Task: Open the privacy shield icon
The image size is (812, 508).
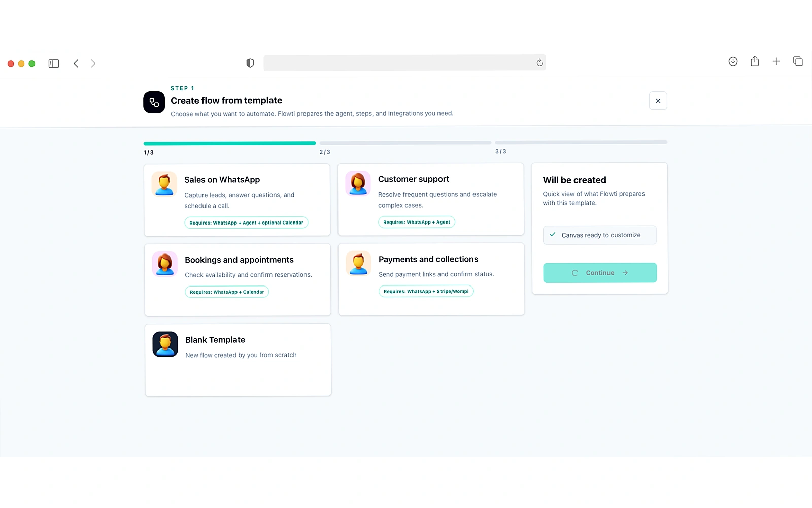Action: [x=250, y=63]
